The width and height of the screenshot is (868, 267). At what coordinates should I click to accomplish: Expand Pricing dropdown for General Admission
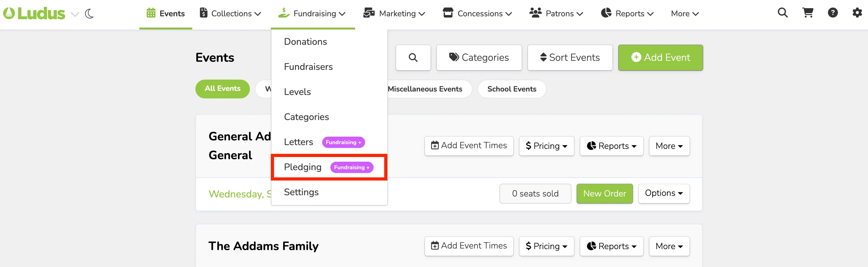(x=546, y=146)
